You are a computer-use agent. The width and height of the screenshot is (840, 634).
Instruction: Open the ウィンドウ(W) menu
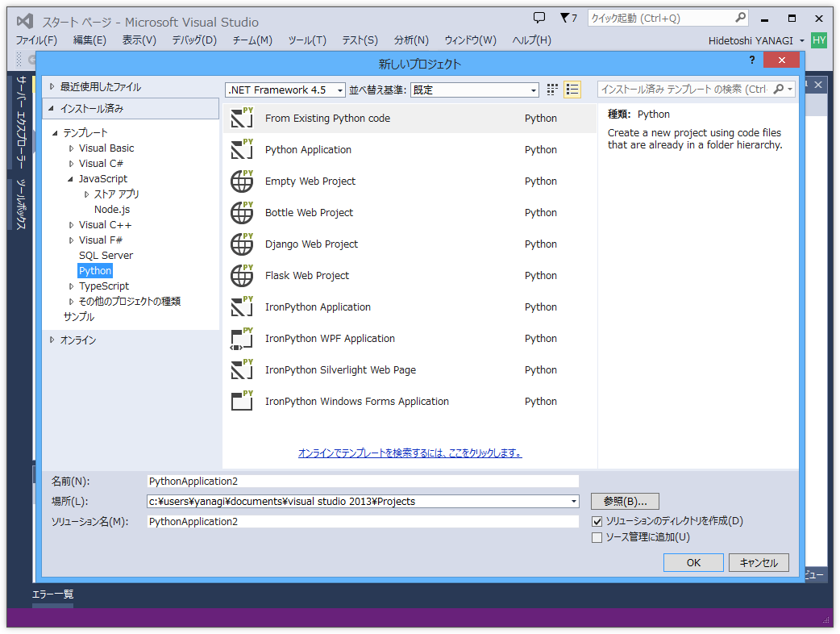(x=470, y=40)
